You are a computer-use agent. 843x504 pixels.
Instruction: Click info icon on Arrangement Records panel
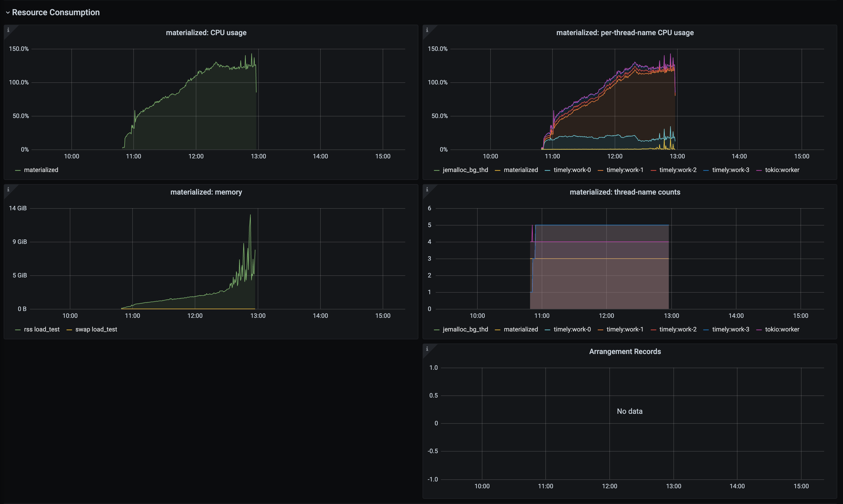point(427,349)
